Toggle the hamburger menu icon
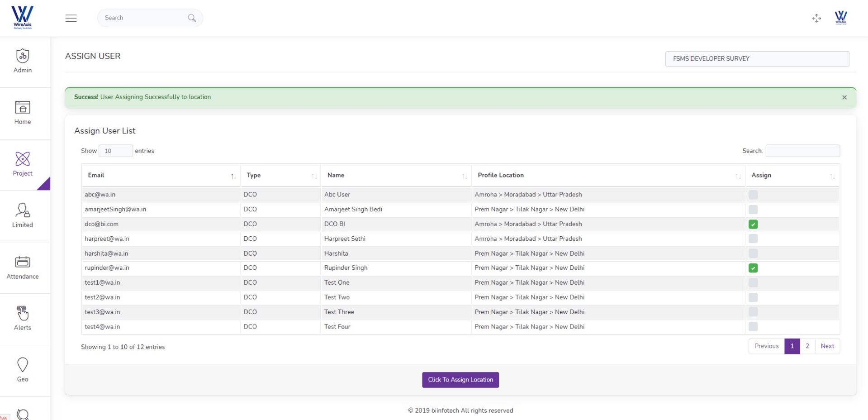868x420 pixels. (x=71, y=18)
